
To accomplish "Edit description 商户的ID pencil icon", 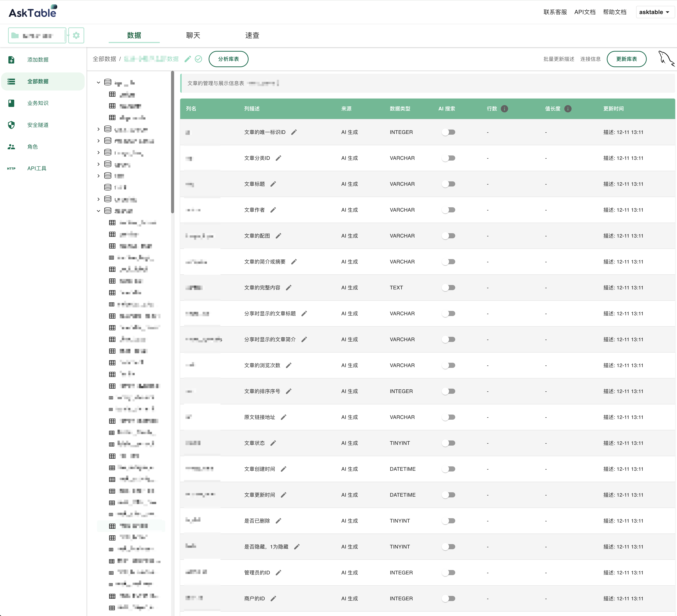I will [x=273, y=598].
